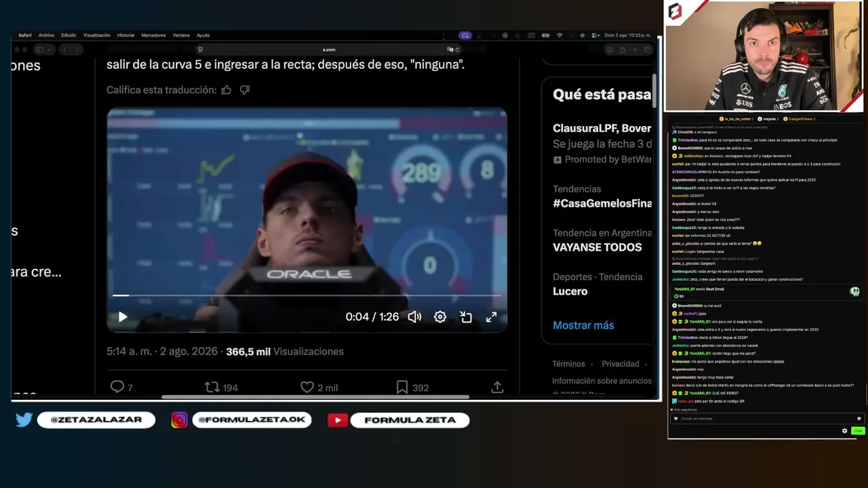
Task: Open the Lucero trending topic
Action: [x=570, y=291]
